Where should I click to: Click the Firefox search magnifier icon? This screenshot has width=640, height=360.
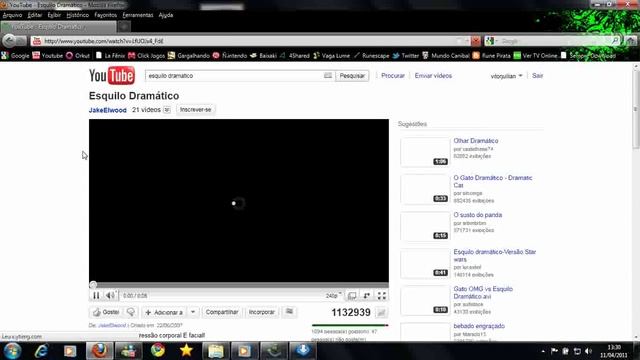click(x=615, y=41)
